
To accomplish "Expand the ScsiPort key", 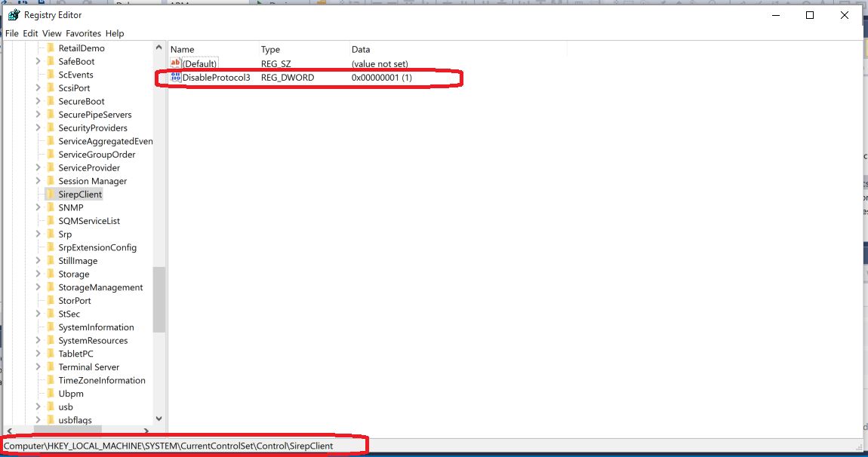I will (38, 88).
